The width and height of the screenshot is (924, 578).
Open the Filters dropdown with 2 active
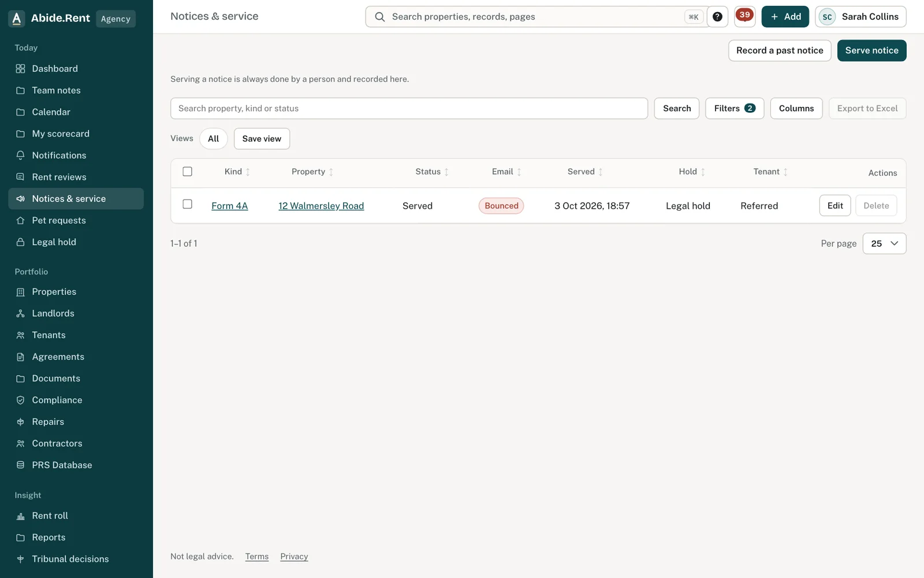(735, 109)
